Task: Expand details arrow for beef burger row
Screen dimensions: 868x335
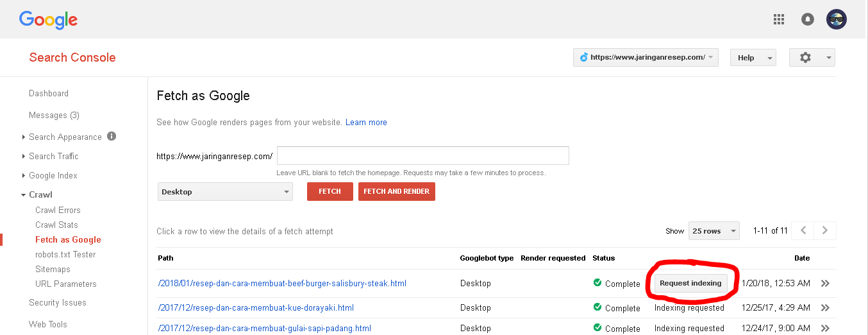Action: [825, 283]
